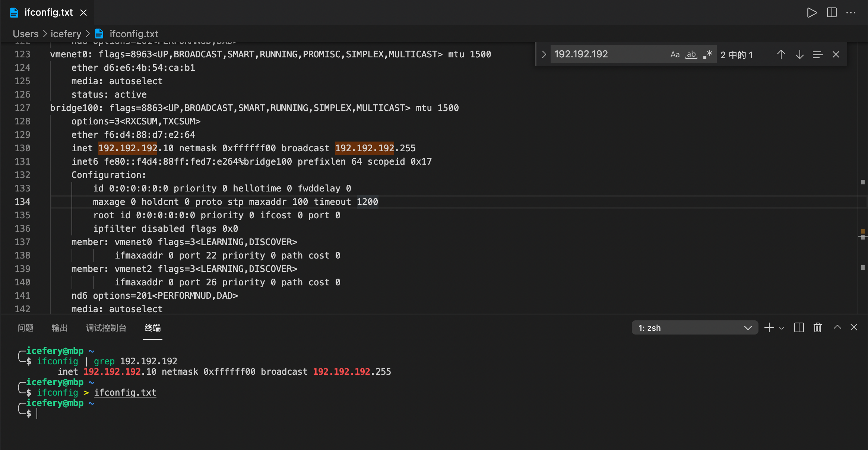Open the editor More Actions ellipsis menu
The image size is (868, 450).
(x=851, y=13)
